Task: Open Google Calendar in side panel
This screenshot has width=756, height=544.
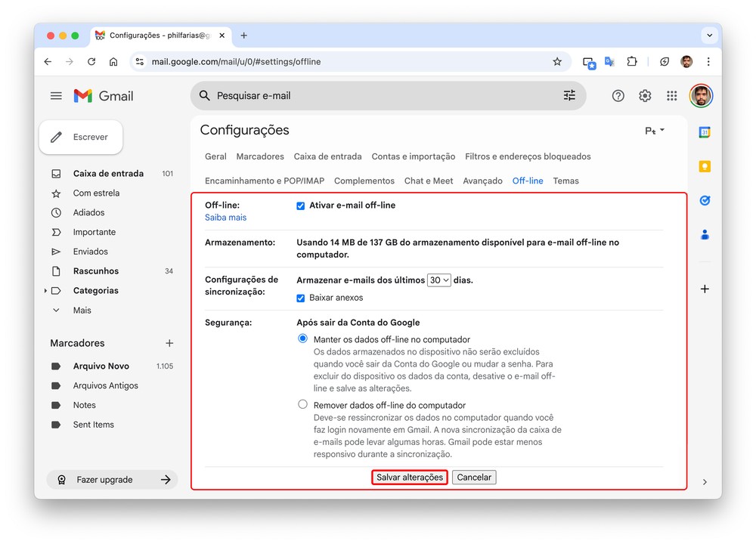Action: pos(705,132)
